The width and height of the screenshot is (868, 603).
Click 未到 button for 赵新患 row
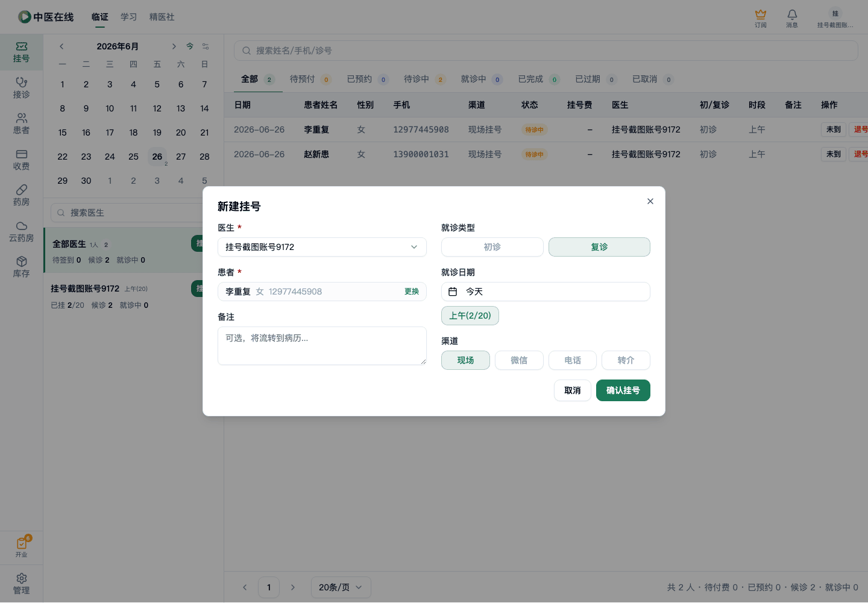(834, 154)
